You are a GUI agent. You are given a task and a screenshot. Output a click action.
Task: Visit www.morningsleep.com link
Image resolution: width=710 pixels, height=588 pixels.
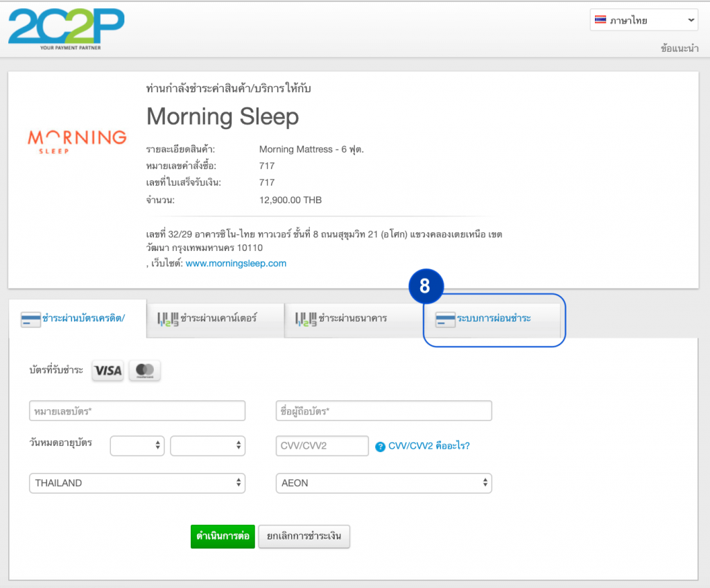click(x=236, y=263)
